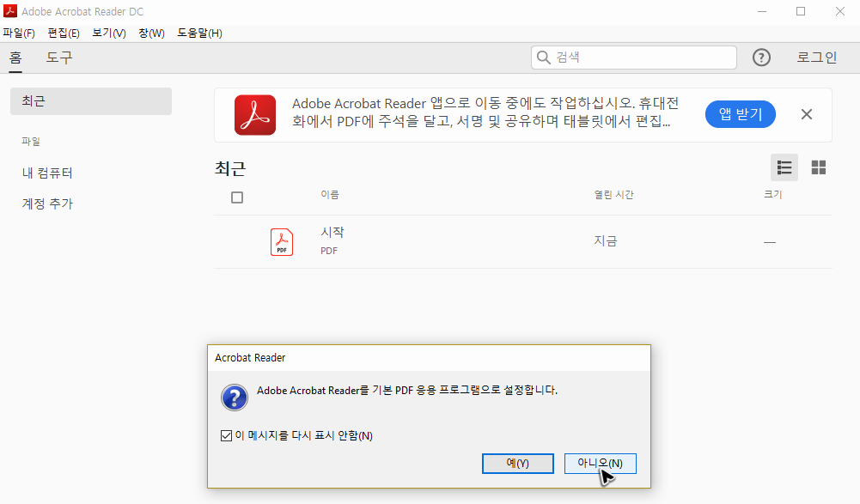Select 내 컴퓨터 in sidebar
This screenshot has height=504, width=860.
[x=47, y=173]
